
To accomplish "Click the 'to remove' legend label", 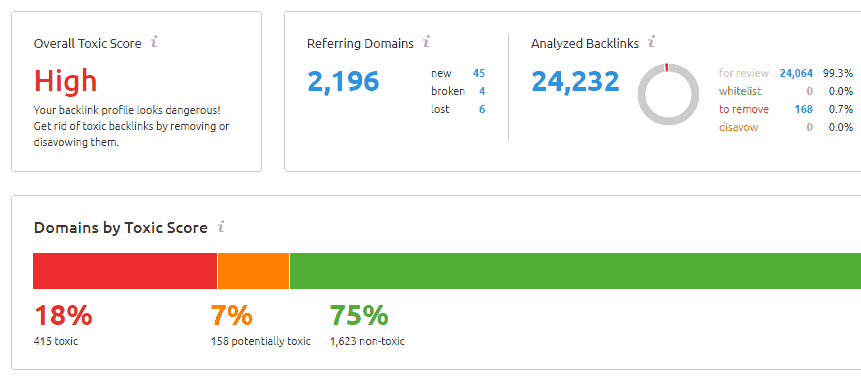I will click(744, 109).
